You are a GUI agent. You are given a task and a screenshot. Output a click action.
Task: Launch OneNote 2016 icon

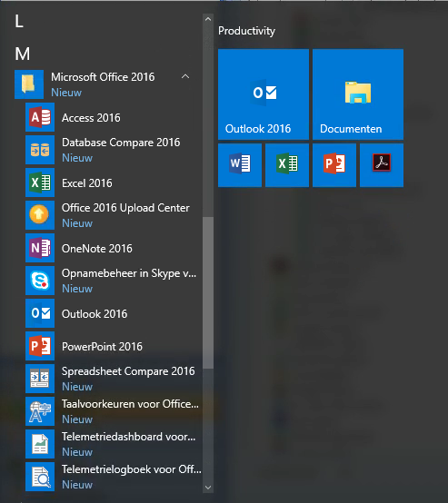tap(40, 248)
